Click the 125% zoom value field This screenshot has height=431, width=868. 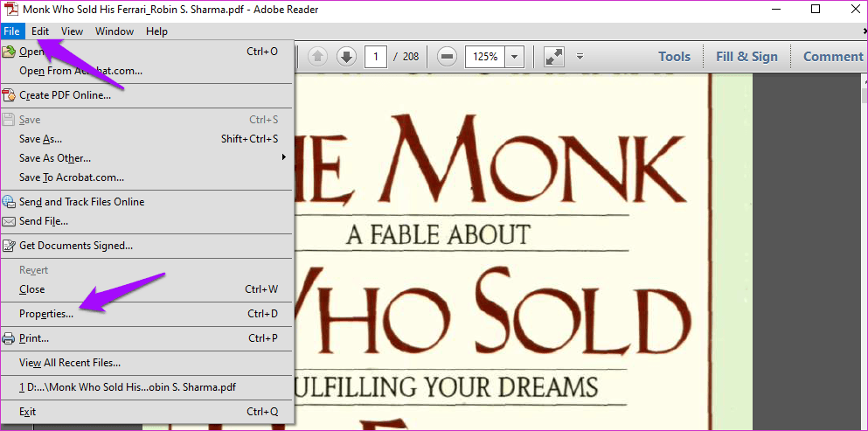[485, 57]
